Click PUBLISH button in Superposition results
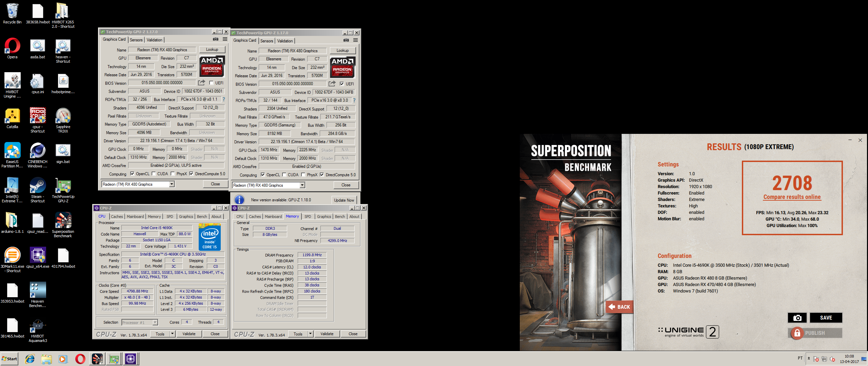Image resolution: width=868 pixels, height=366 pixels. click(x=815, y=333)
